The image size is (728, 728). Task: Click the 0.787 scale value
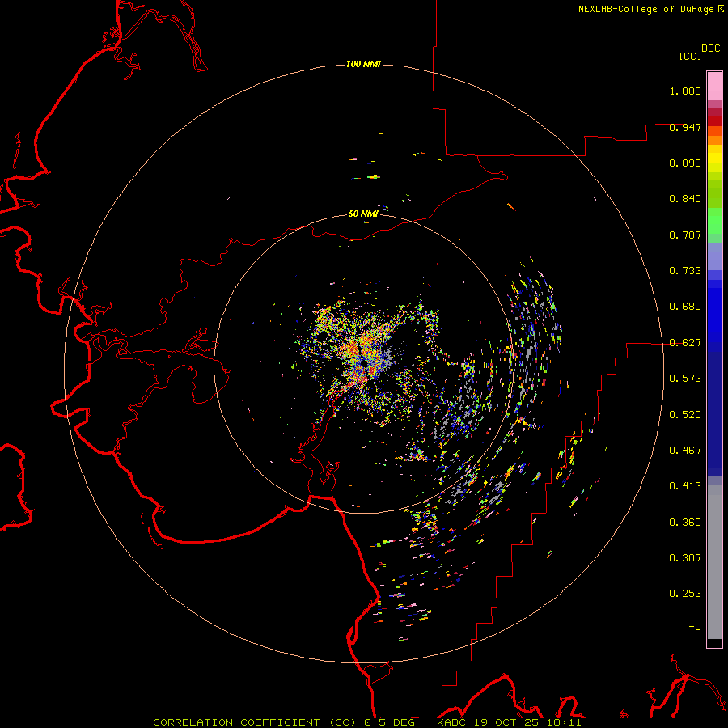685,235
